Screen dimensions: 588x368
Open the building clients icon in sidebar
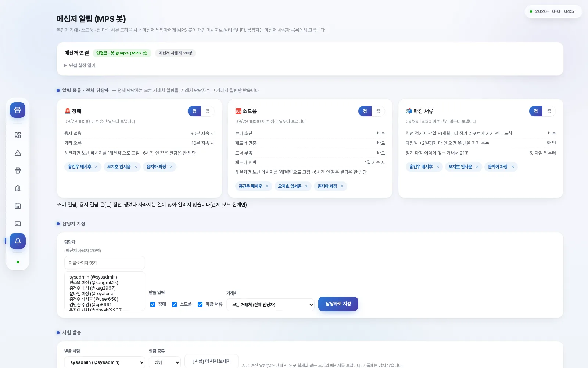[18, 188]
